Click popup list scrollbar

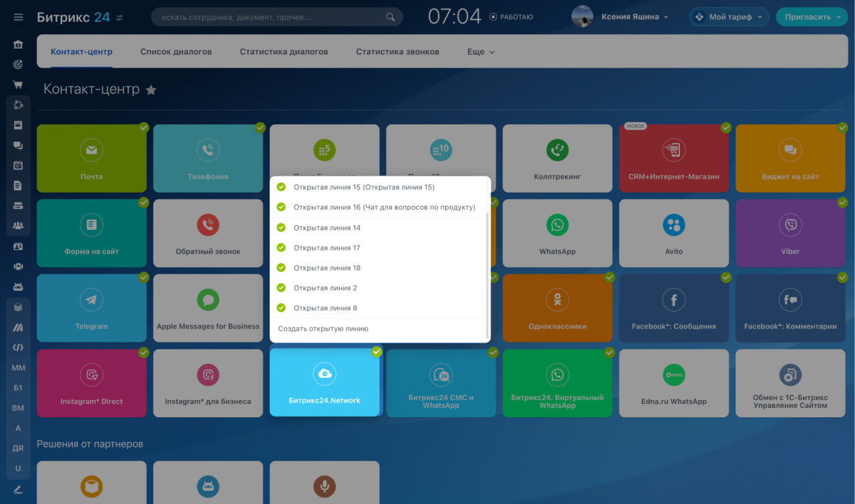point(488,275)
